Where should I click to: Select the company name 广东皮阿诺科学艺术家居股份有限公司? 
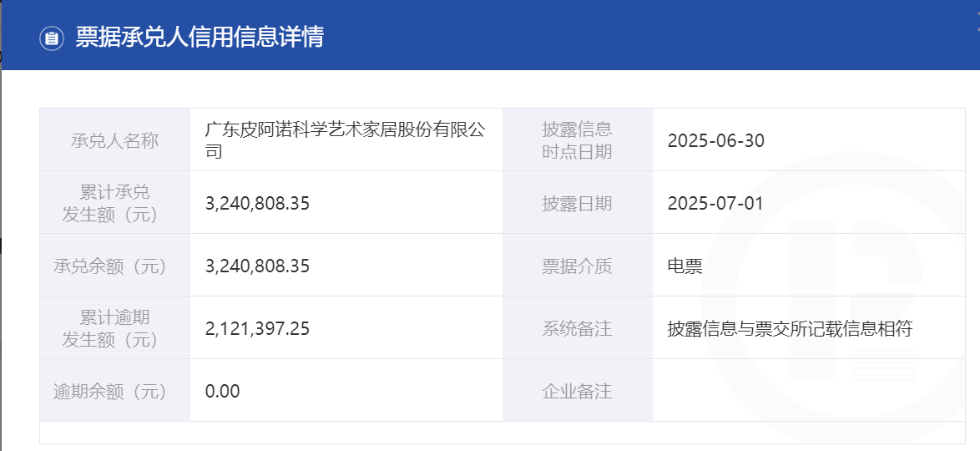[345, 140]
